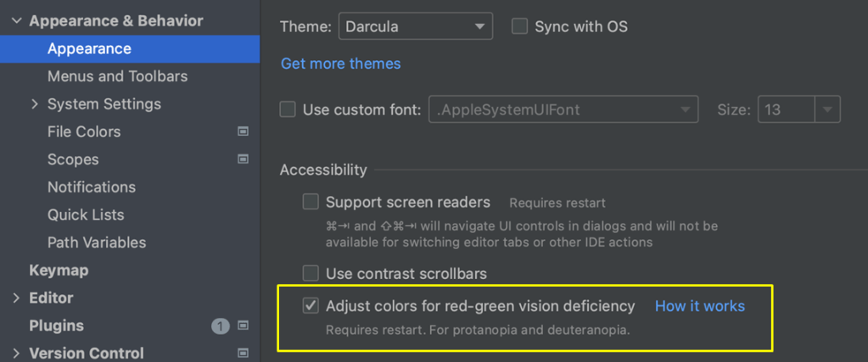Open the font Size dropdown arrow

click(x=828, y=109)
